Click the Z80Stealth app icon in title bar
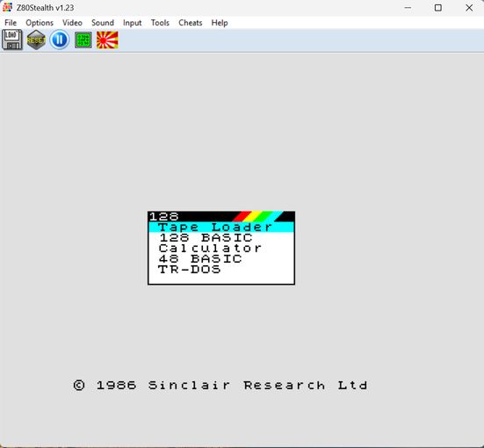This screenshot has height=448, width=484. click(7, 7)
